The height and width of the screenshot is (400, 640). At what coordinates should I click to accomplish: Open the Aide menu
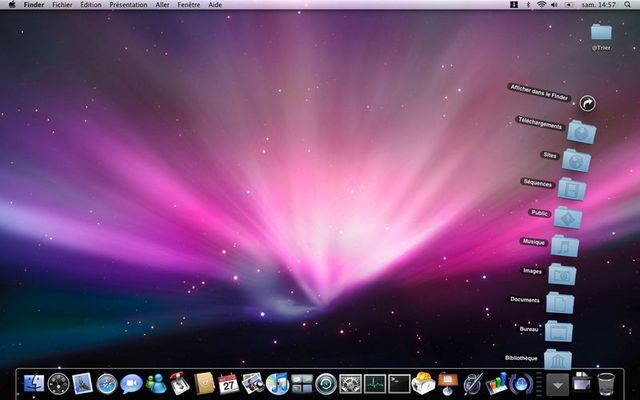click(215, 5)
